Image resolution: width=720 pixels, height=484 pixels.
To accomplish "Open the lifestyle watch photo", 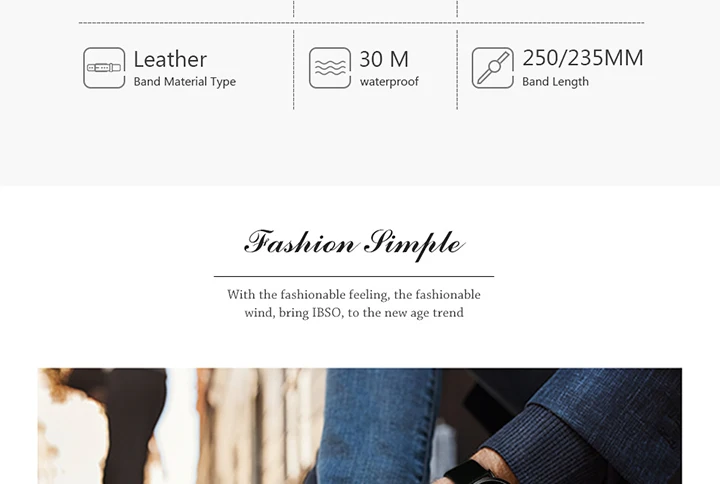I will pos(360,426).
